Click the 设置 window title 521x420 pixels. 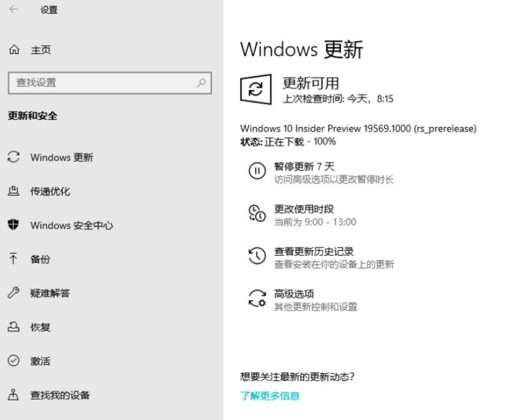[49, 10]
